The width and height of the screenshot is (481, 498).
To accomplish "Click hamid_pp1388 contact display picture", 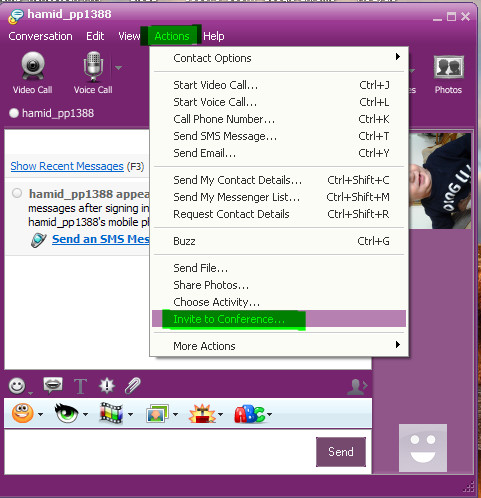I will click(x=440, y=181).
